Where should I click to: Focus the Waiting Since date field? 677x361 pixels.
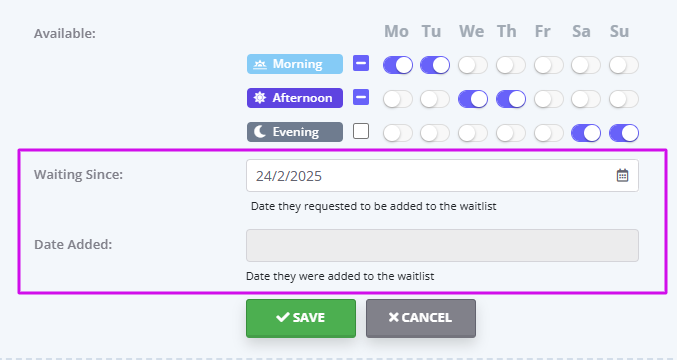click(x=442, y=176)
